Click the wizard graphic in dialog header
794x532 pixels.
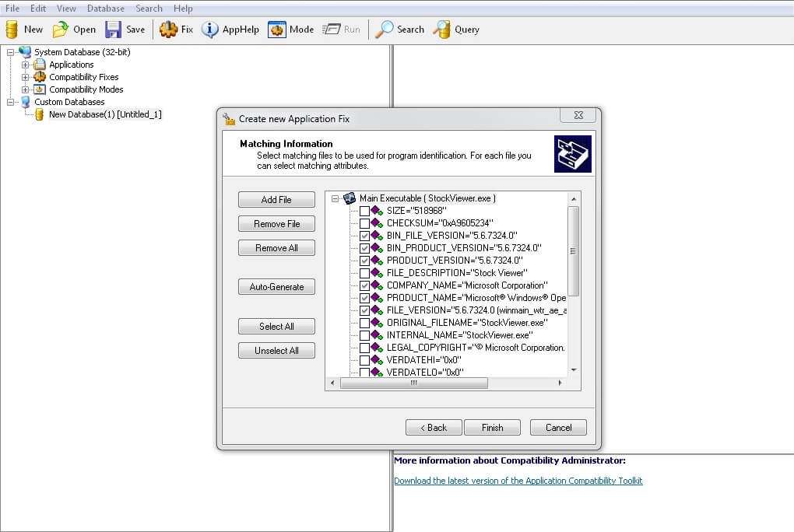point(573,154)
